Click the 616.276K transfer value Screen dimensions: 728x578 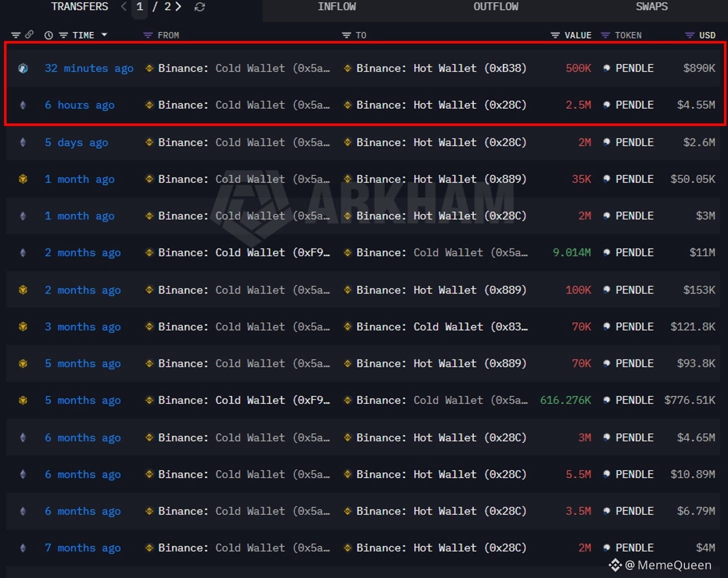(565, 400)
